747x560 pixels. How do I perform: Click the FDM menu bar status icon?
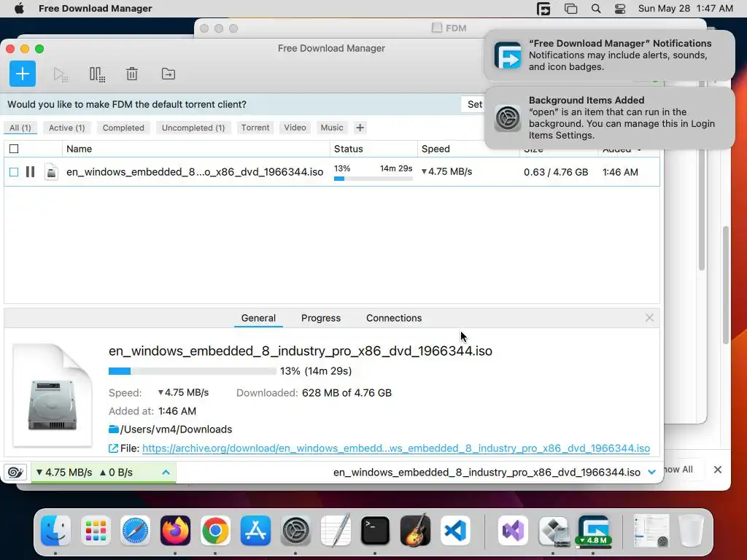[x=543, y=9]
